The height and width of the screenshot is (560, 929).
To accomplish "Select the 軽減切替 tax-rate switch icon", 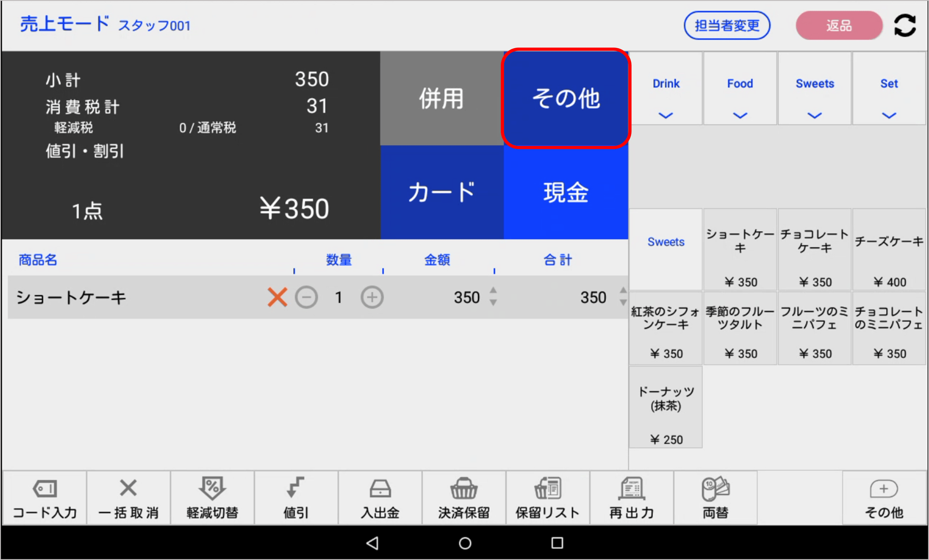I will 212,497.
